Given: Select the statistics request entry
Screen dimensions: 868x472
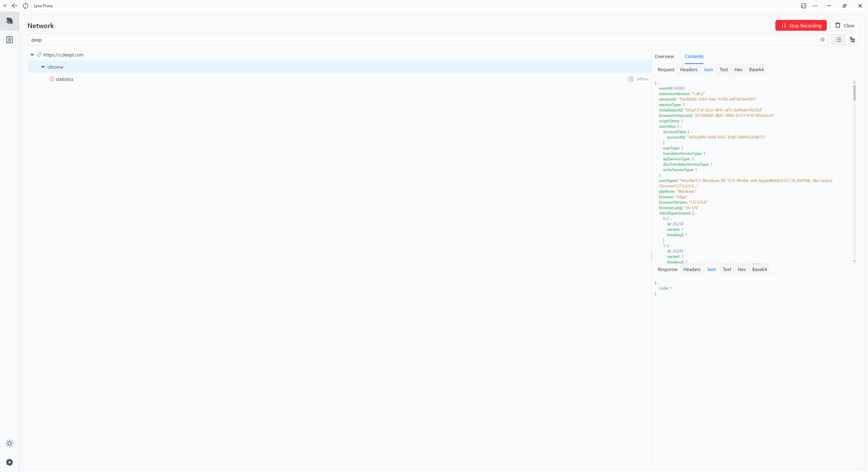Looking at the screenshot, I should tap(64, 79).
